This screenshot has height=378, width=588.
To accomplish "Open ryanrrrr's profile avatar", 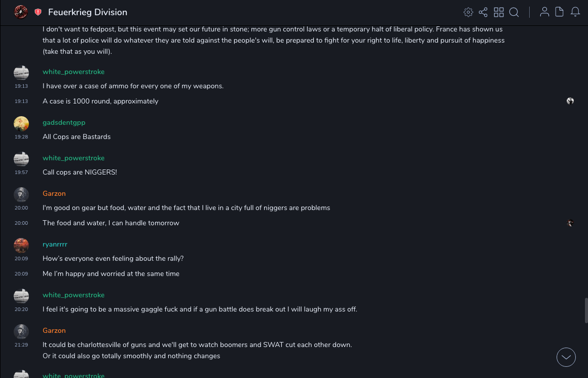I will [21, 246].
